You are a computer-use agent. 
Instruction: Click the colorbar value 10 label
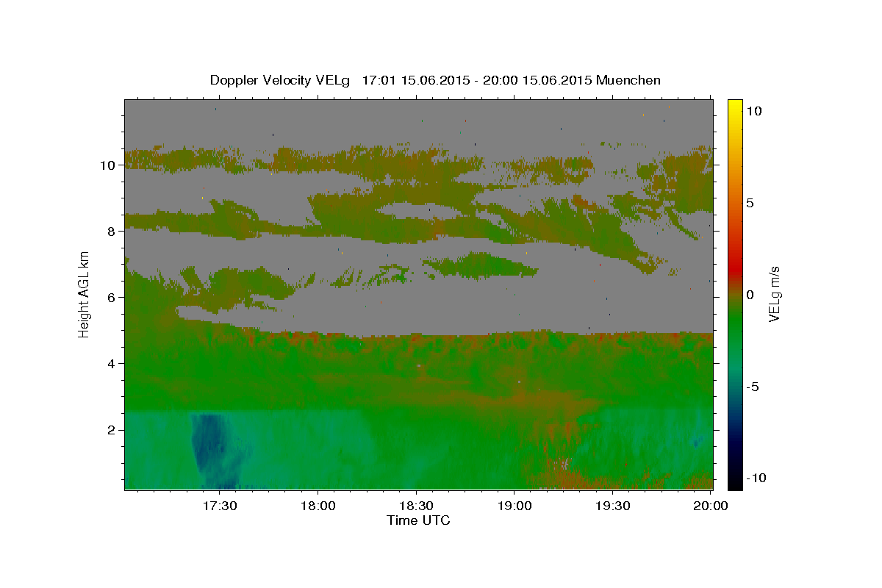click(755, 111)
